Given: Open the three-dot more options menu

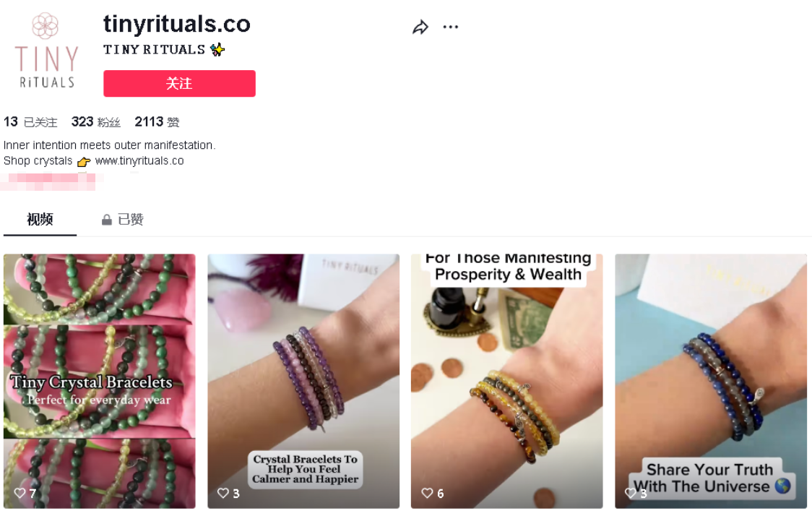Looking at the screenshot, I should click(451, 27).
